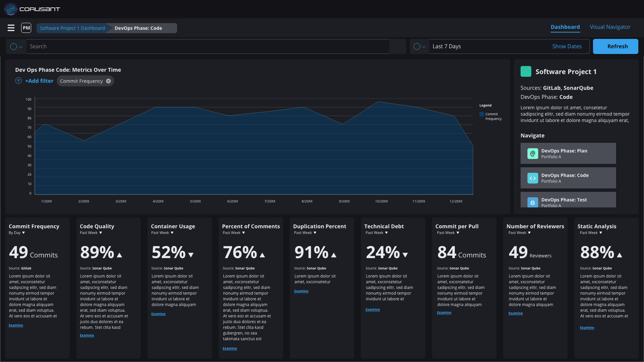Open the hamburger menu icon
Image resolution: width=644 pixels, height=362 pixels.
pos(11,28)
